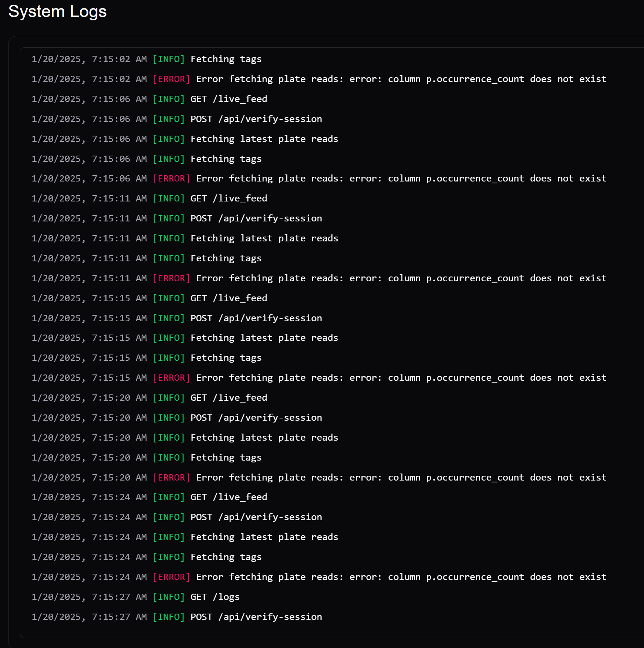Click the 7:15:02 Fetching tags log line
The image size is (644, 648).
(x=226, y=59)
